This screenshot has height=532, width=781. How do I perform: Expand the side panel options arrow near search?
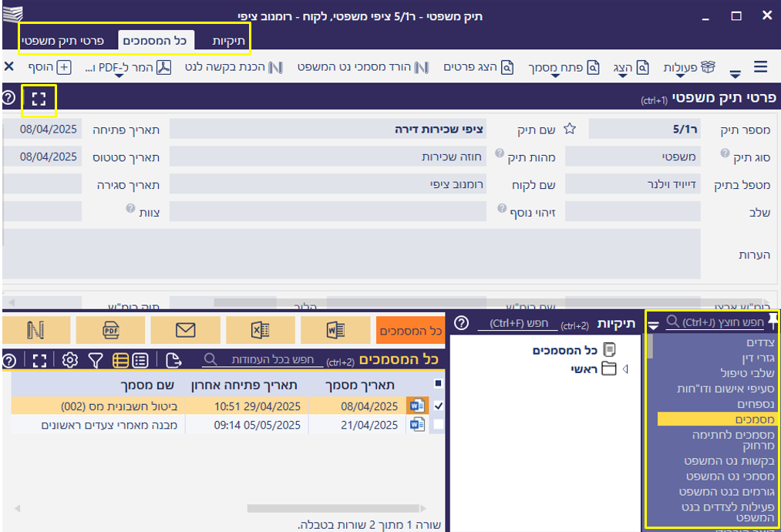pyautogui.click(x=654, y=326)
